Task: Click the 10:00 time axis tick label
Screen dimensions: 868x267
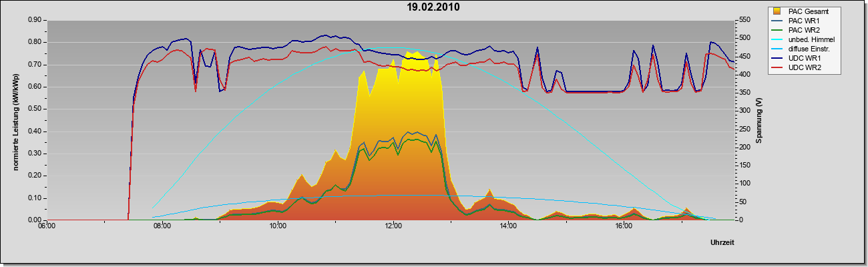Action: pos(278,227)
